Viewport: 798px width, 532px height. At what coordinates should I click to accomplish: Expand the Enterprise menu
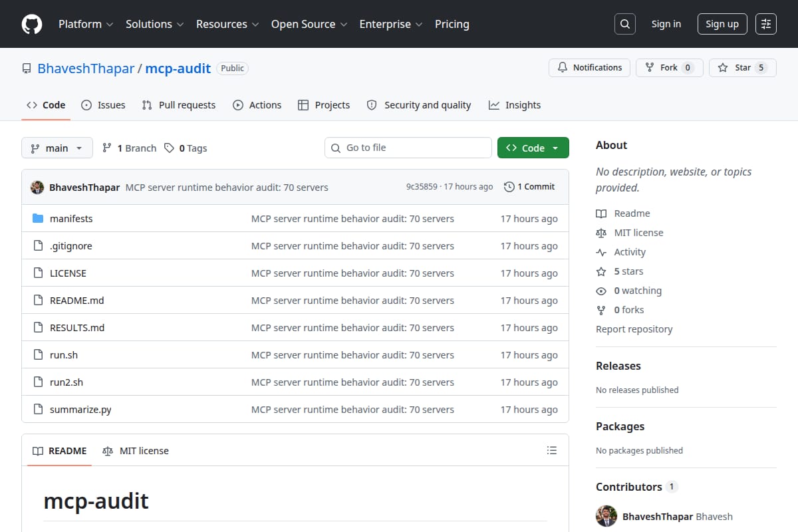[391, 24]
